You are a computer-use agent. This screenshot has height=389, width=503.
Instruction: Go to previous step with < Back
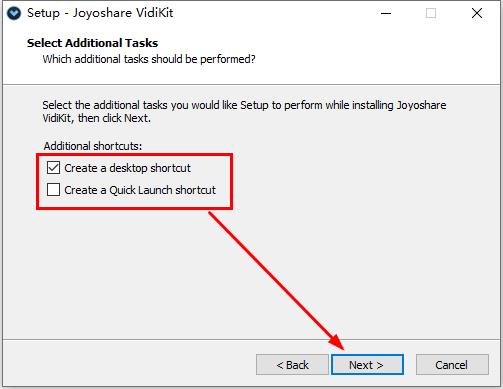pyautogui.click(x=292, y=365)
